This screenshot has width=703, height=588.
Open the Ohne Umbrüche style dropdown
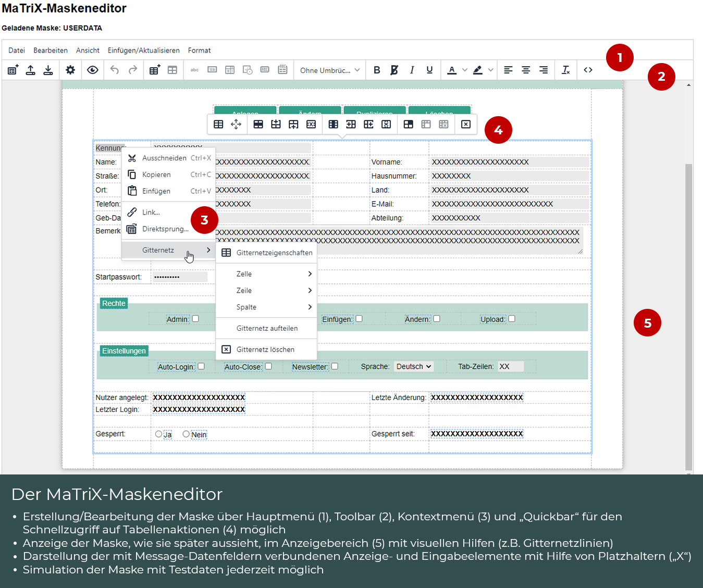329,70
